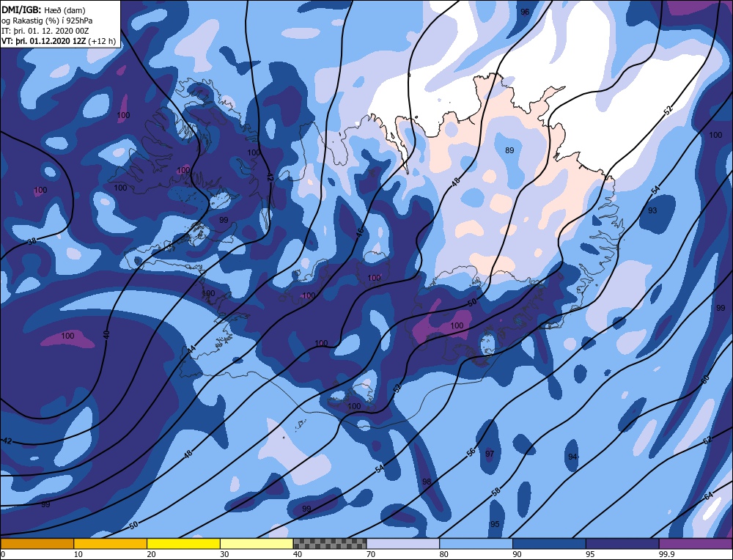
Task: Click the '20' legend tick label
Action: (x=152, y=554)
